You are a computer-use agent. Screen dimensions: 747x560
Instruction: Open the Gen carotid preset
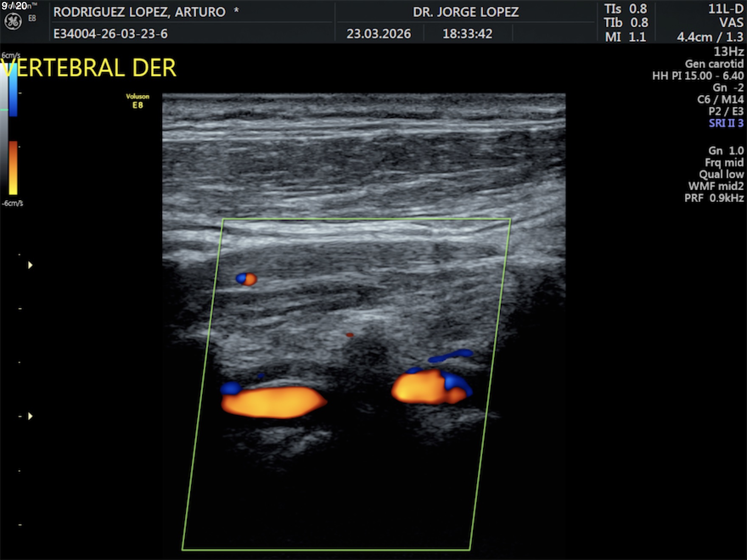[714, 64]
